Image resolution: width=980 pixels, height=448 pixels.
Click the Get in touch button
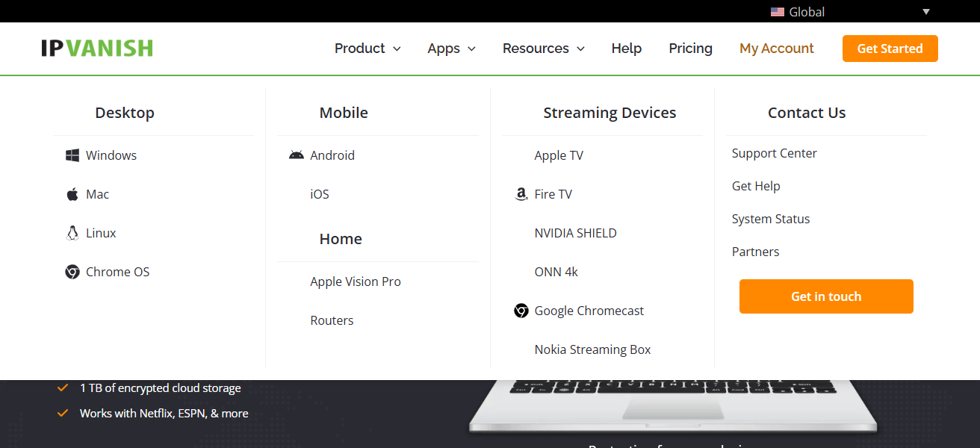[x=826, y=296]
